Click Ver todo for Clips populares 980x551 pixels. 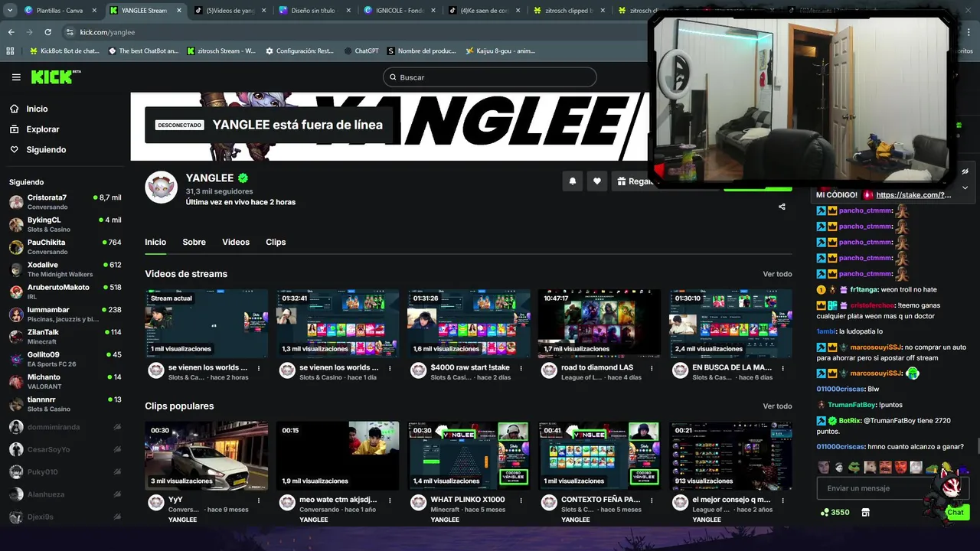click(x=777, y=406)
